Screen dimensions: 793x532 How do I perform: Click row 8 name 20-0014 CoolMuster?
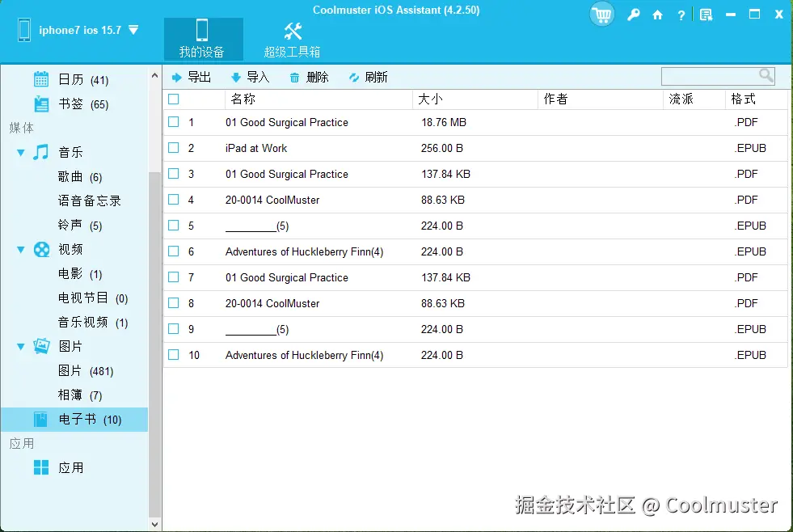click(x=272, y=303)
